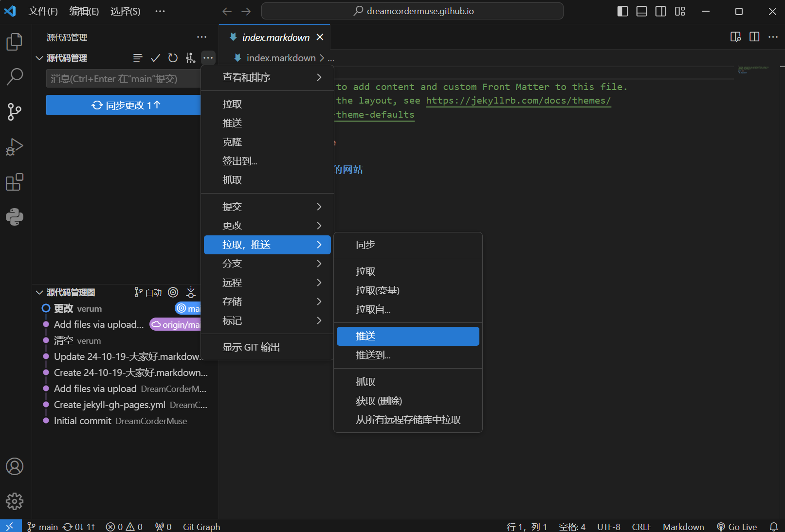Go forward with the right arrow
This screenshot has width=785, height=532.
pyautogui.click(x=246, y=11)
